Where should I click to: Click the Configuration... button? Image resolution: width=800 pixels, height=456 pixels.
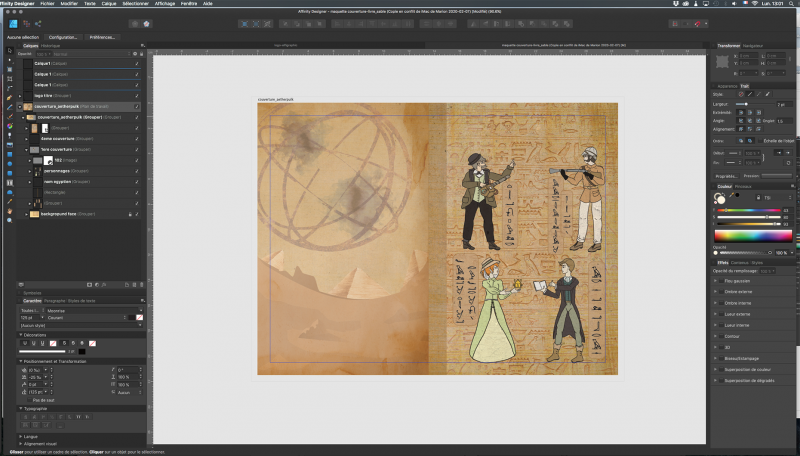(63, 37)
